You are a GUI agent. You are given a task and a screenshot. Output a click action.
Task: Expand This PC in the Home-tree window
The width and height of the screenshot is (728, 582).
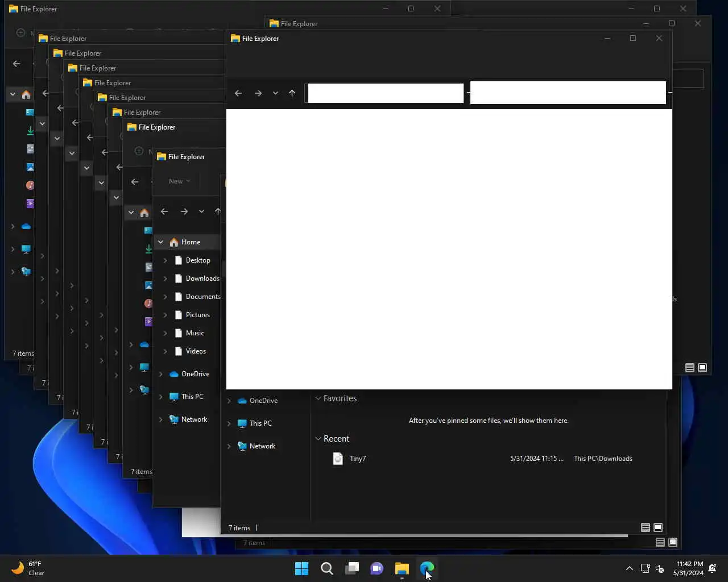160,397
